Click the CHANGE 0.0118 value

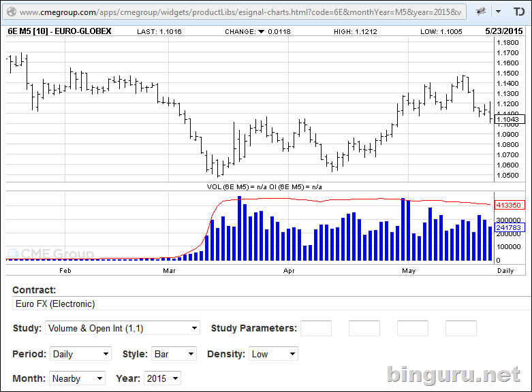click(257, 31)
